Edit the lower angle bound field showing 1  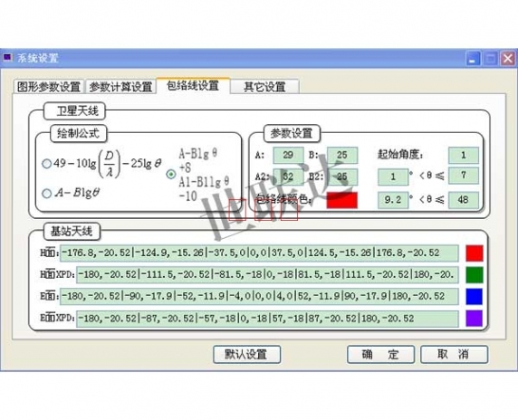tap(393, 177)
